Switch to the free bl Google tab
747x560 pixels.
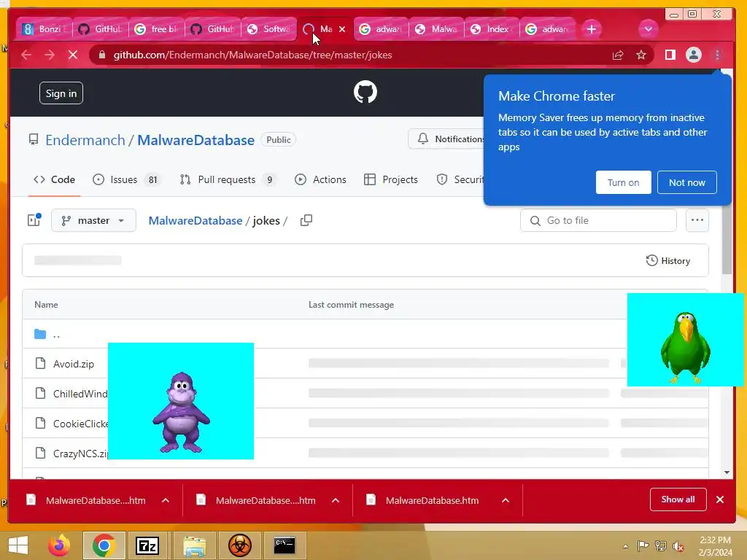[157, 29]
